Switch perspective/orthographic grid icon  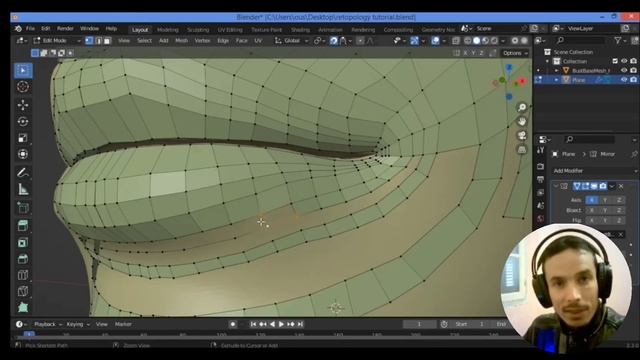(x=522, y=150)
